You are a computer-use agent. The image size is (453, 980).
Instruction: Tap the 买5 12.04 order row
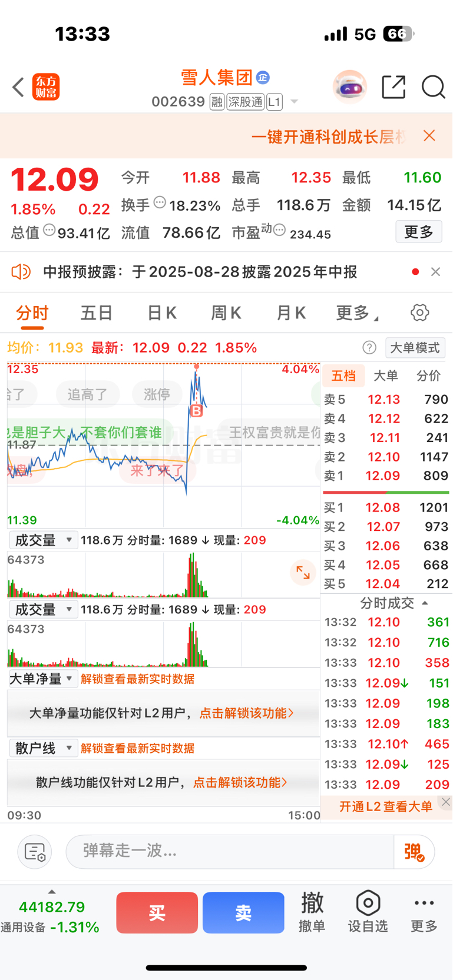386,584
